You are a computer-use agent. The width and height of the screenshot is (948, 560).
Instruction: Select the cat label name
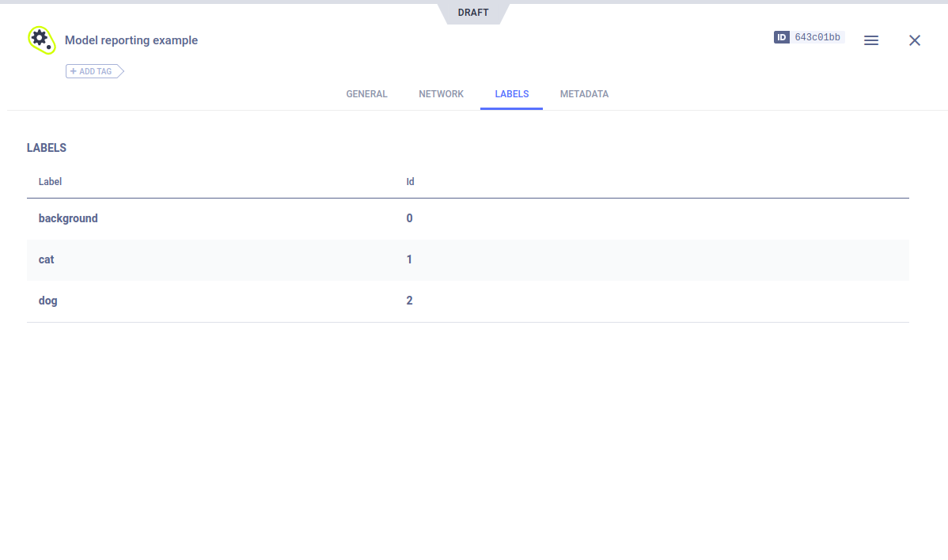47,259
